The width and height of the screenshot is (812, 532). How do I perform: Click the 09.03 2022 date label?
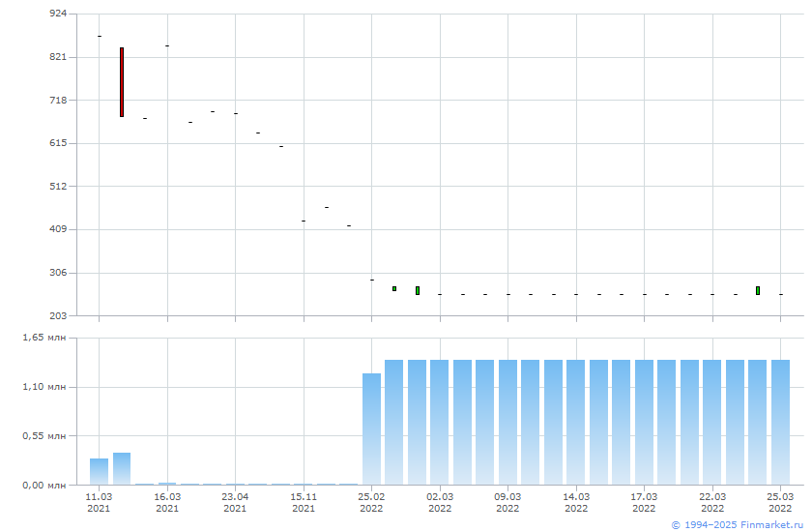[507, 502]
